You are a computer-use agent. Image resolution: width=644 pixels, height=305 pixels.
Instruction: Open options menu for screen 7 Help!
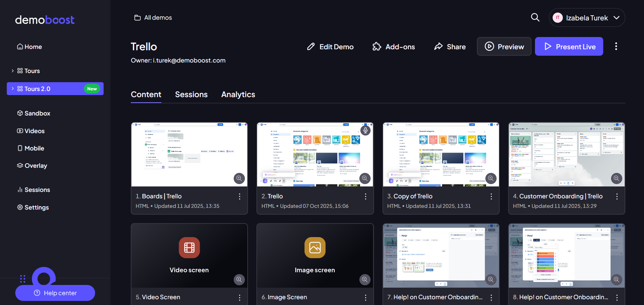click(x=491, y=298)
